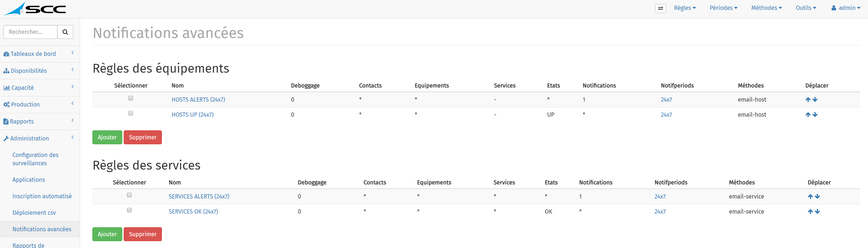Click Supprimer under Règles des services
Image resolution: width=868 pixels, height=248 pixels.
coord(143,235)
